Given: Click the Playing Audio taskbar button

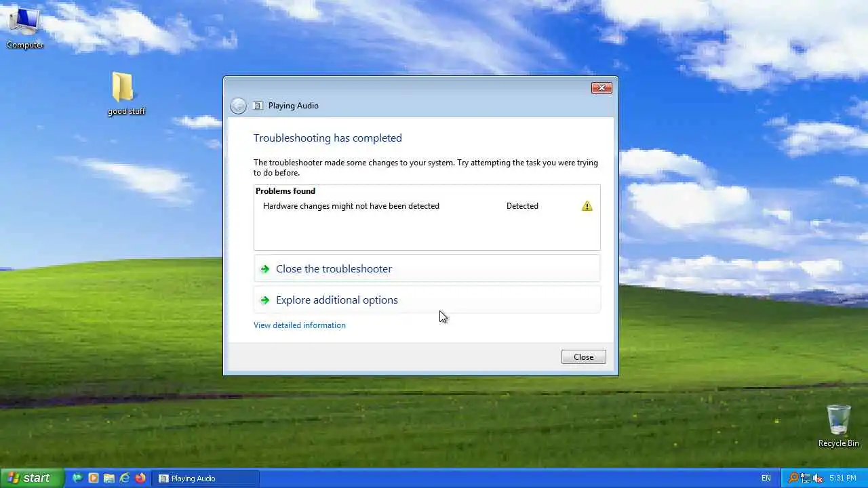Looking at the screenshot, I should [205, 479].
